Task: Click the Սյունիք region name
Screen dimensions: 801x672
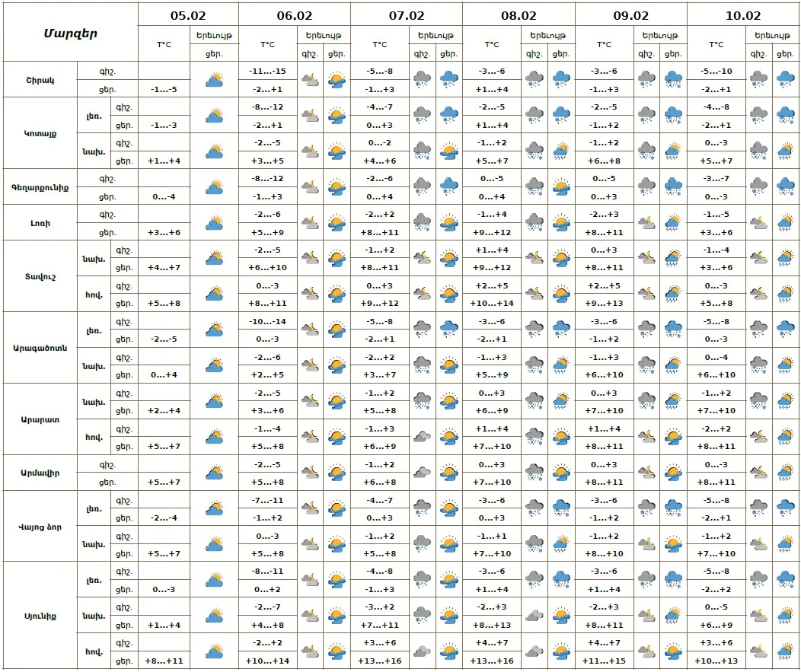Action: click(x=40, y=615)
